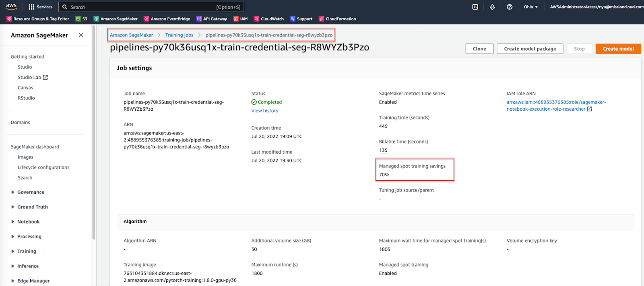Open the View history link

pyautogui.click(x=264, y=111)
